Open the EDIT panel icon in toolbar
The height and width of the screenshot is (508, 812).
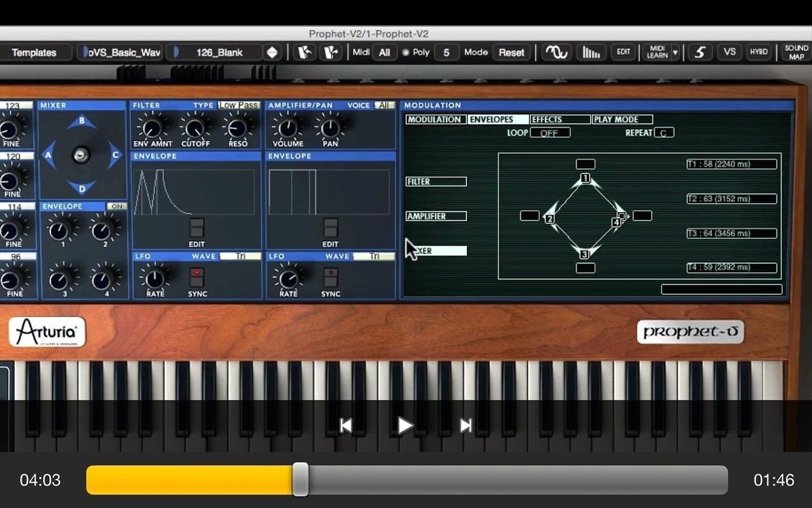point(623,52)
